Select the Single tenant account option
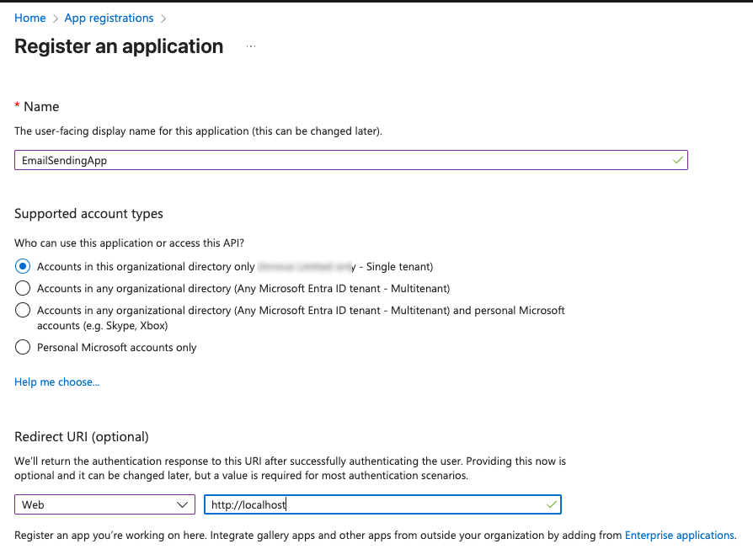 [22, 266]
